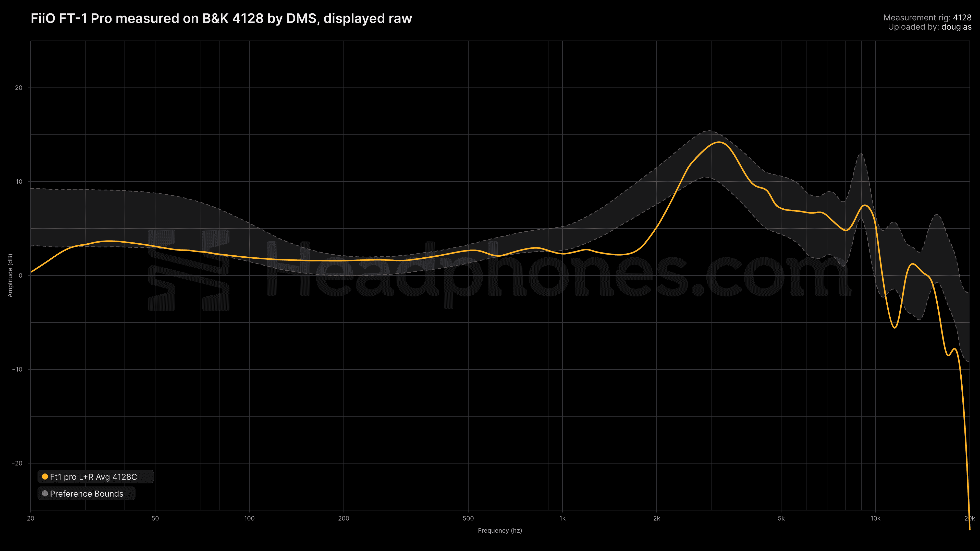Click the chart title FiiO FT-1 Pro text

click(222, 18)
